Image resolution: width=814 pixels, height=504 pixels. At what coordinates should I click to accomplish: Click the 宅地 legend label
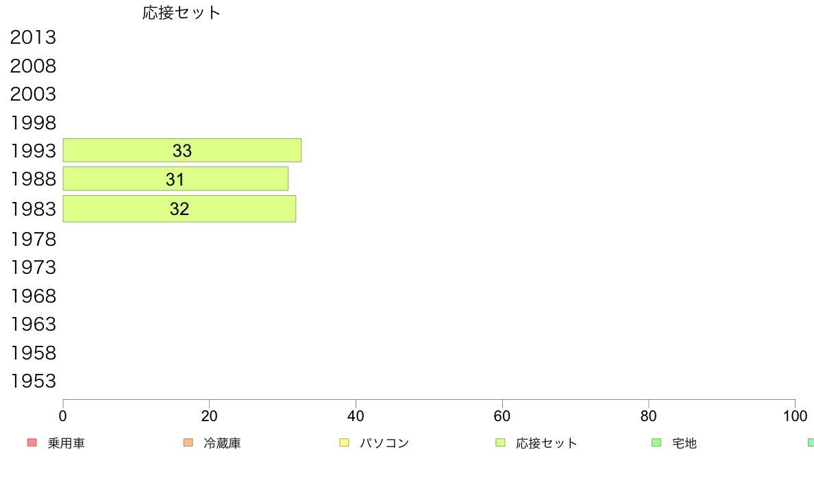click(x=684, y=443)
